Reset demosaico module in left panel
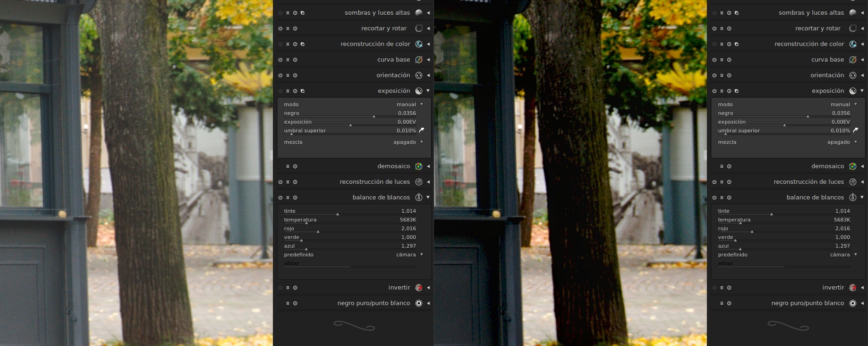This screenshot has height=346, width=868. point(295,166)
